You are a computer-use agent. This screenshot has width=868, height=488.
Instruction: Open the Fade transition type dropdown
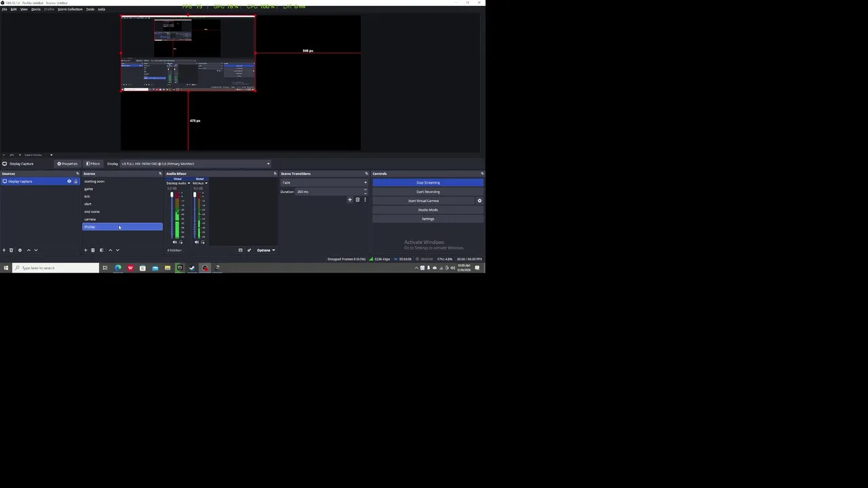324,182
